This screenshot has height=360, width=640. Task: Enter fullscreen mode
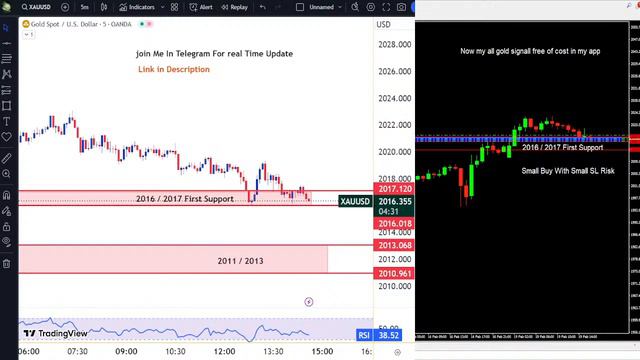386,7
